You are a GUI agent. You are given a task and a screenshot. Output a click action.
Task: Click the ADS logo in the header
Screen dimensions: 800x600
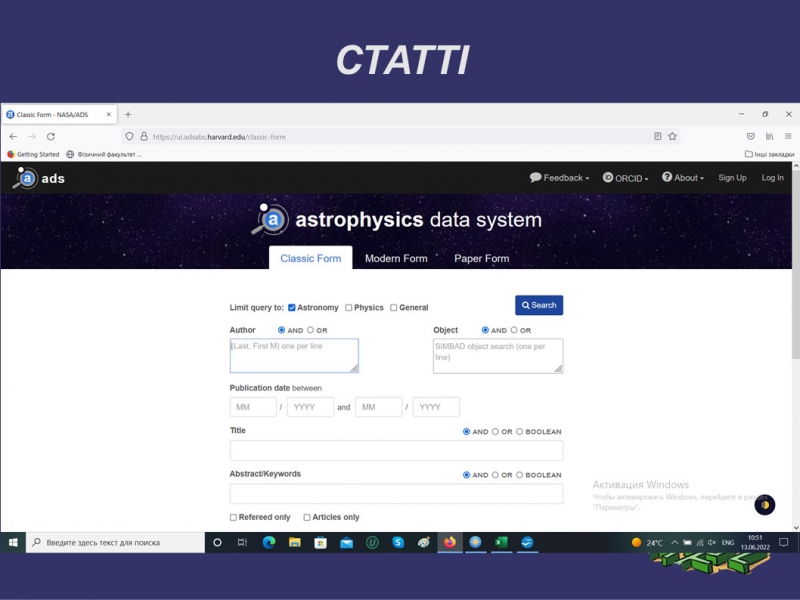click(x=39, y=178)
